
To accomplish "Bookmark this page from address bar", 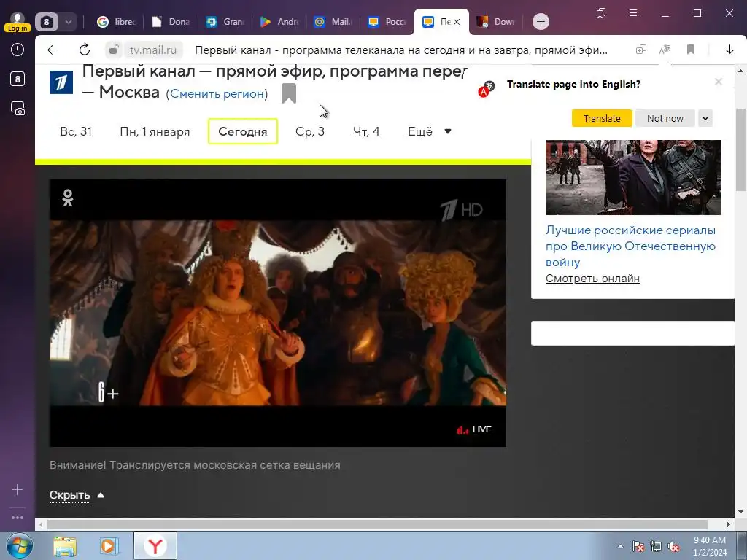I will [x=691, y=50].
